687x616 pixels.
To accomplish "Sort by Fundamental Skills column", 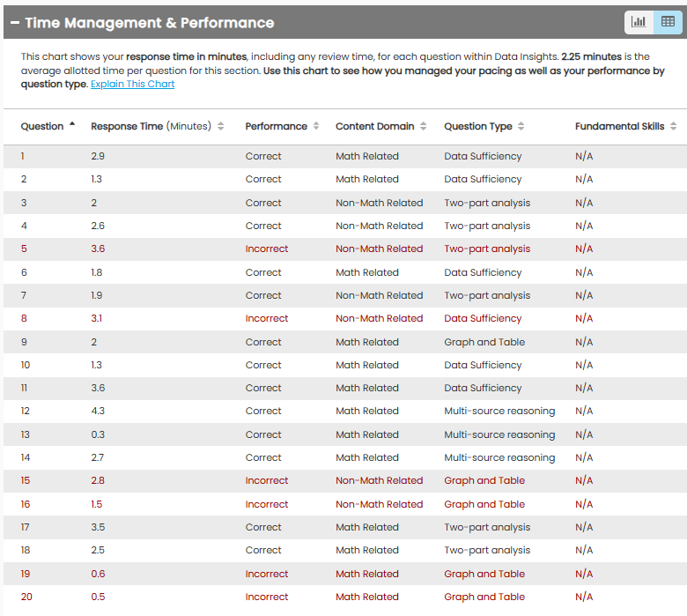I will (x=625, y=126).
